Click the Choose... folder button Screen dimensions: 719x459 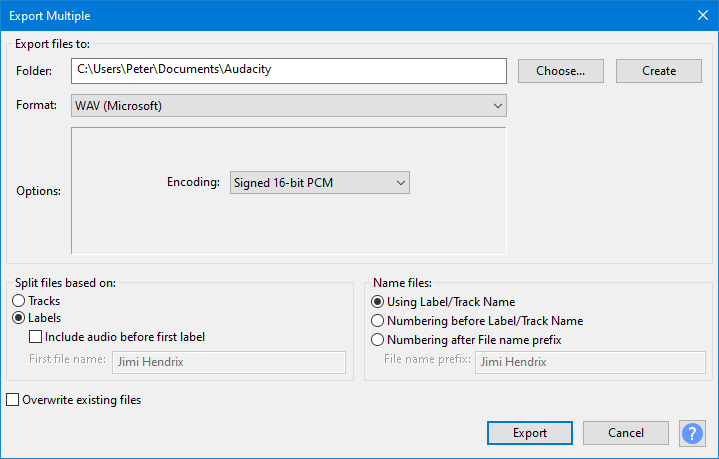(x=560, y=71)
